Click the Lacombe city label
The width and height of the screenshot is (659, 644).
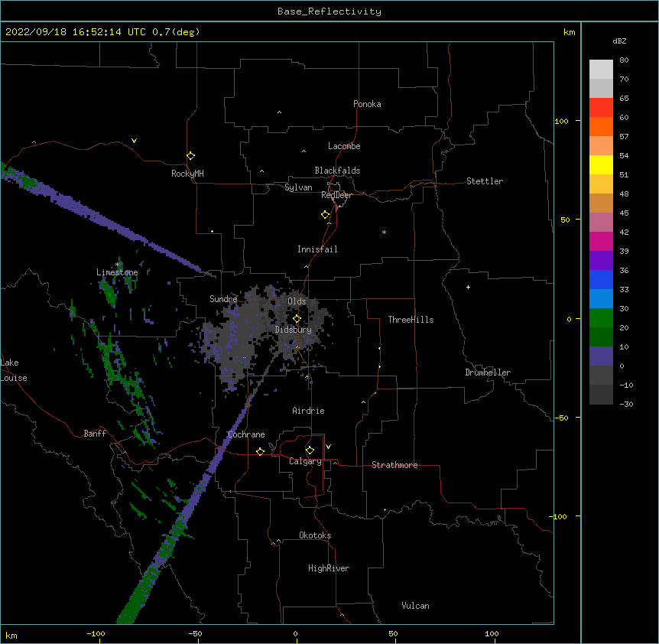(344, 146)
